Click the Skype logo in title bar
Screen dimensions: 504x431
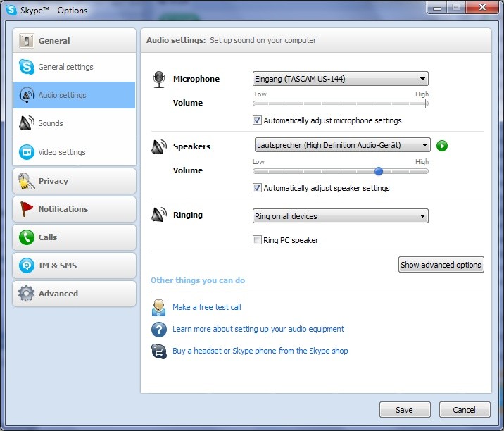(x=11, y=10)
